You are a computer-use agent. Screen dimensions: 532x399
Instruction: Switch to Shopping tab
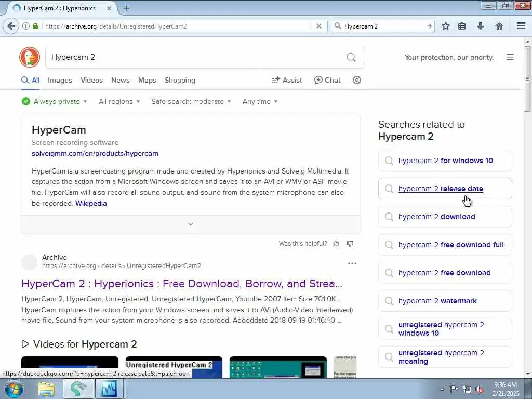[180, 80]
